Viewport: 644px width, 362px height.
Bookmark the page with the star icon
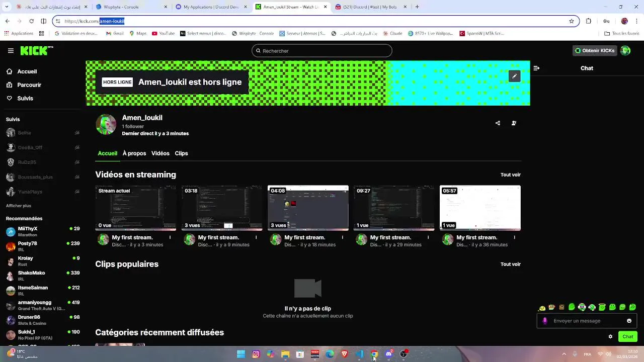572,21
